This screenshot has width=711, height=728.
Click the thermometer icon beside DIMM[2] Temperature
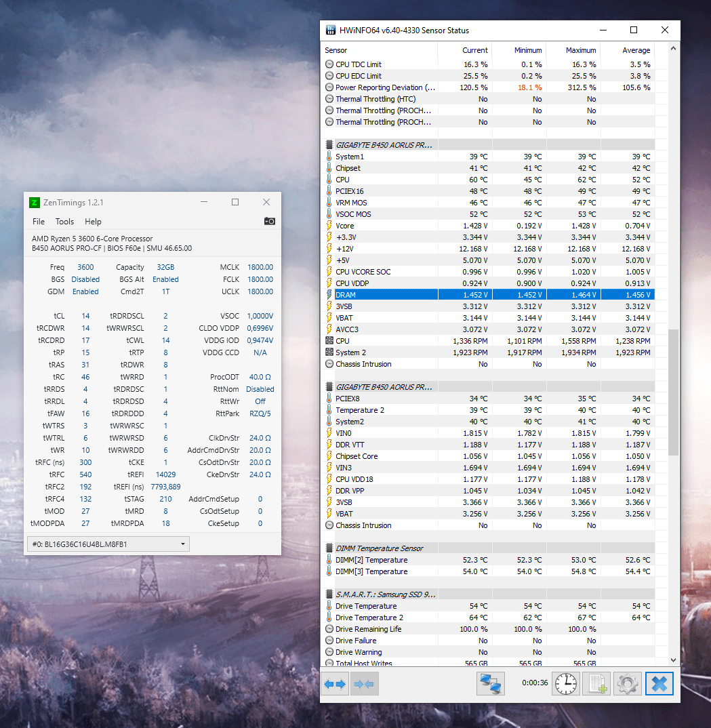[329, 560]
